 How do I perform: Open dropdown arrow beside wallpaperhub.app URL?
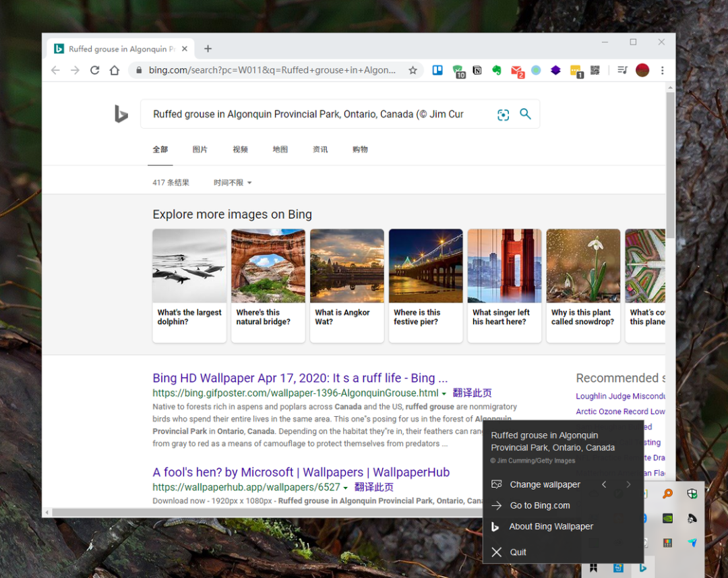click(346, 488)
